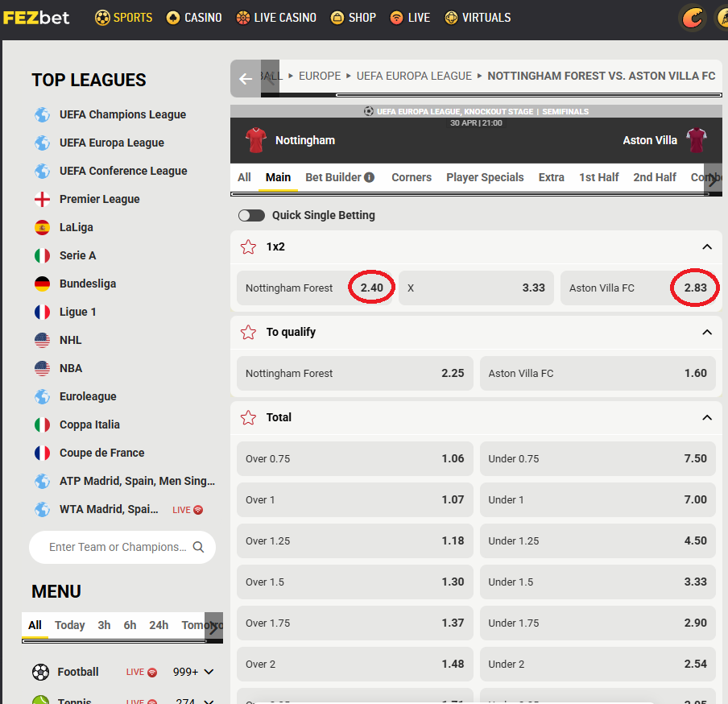Switch to the Corners tab
This screenshot has width=728, height=704.
click(x=412, y=177)
